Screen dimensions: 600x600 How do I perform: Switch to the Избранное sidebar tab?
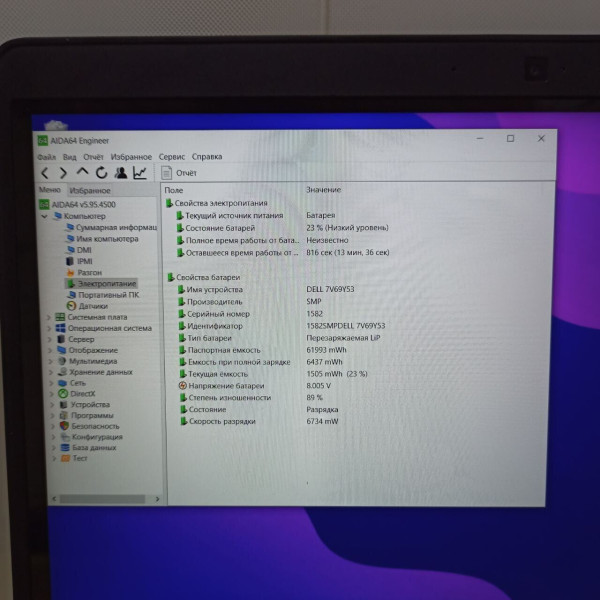coord(90,190)
